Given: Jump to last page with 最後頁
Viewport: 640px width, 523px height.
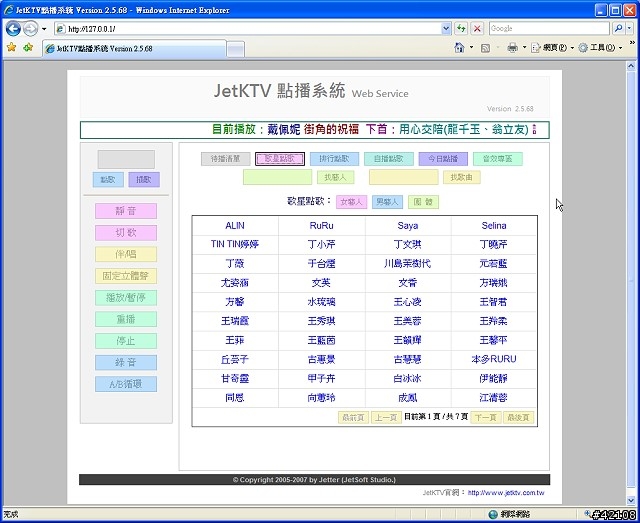Looking at the screenshot, I should [x=518, y=417].
